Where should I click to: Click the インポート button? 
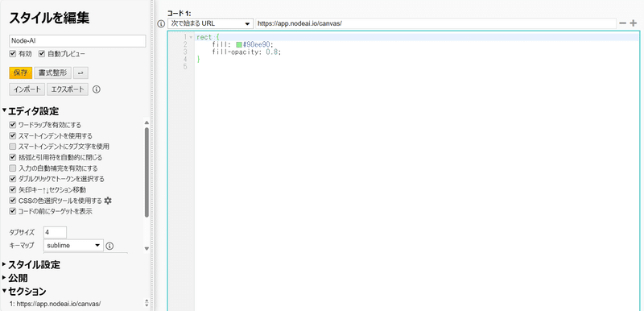(27, 89)
